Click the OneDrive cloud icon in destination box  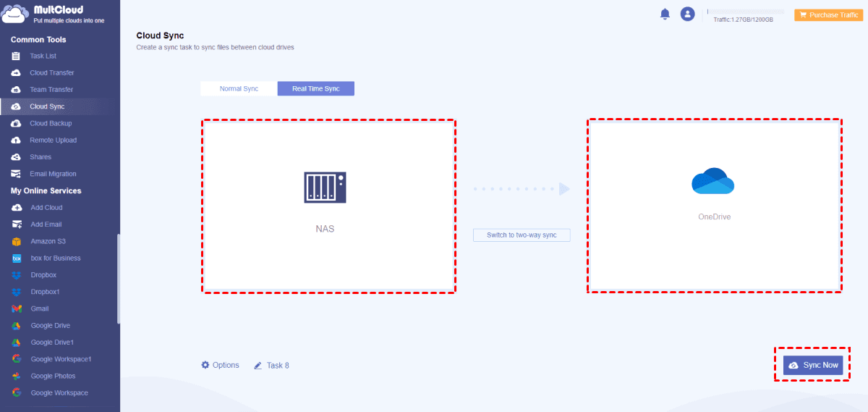pos(712,181)
